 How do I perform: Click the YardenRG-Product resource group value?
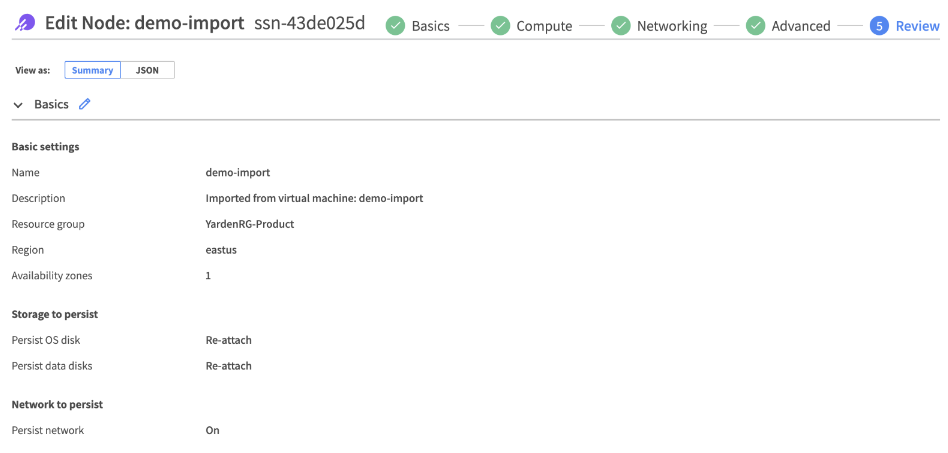249,224
